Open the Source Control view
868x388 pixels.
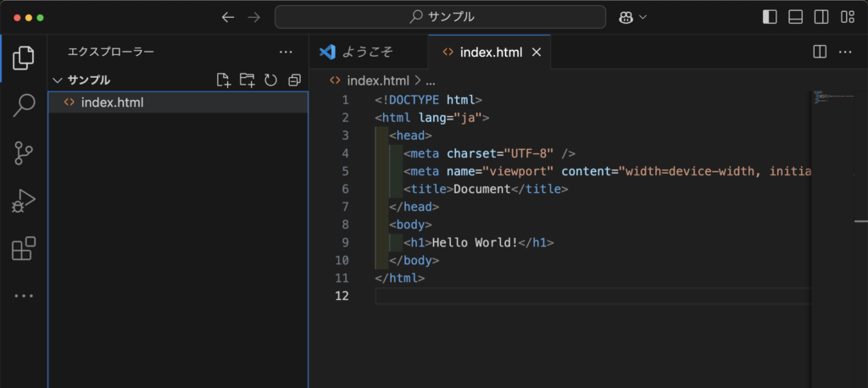point(23,153)
